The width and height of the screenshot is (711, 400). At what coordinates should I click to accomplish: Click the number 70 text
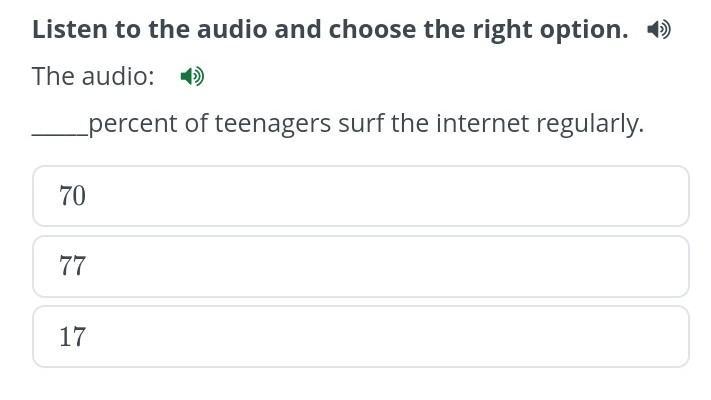(72, 196)
